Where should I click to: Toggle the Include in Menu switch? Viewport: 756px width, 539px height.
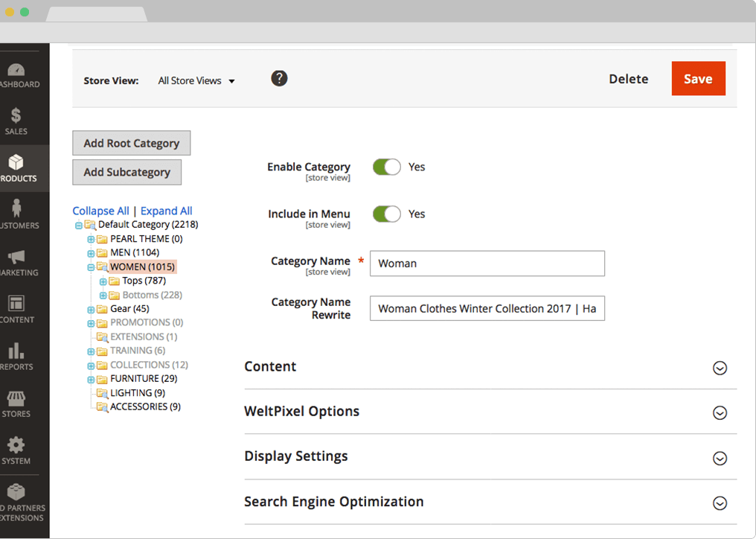[x=386, y=214]
